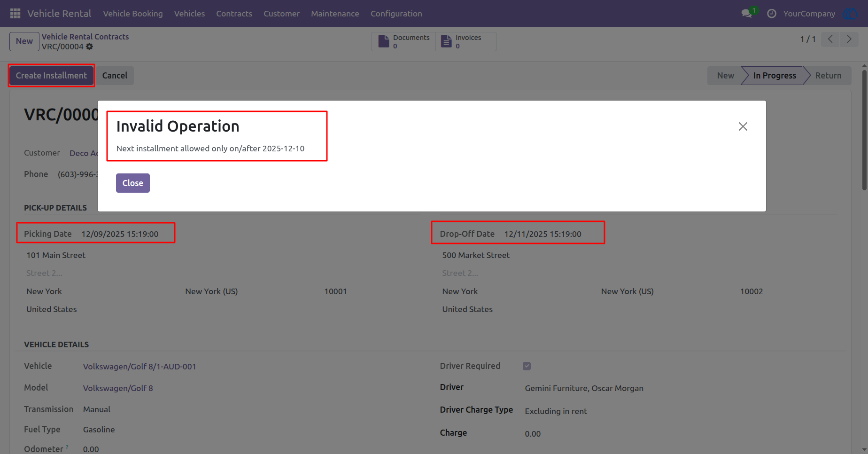Open the Vehicles menu
The image size is (868, 454).
(x=189, y=14)
